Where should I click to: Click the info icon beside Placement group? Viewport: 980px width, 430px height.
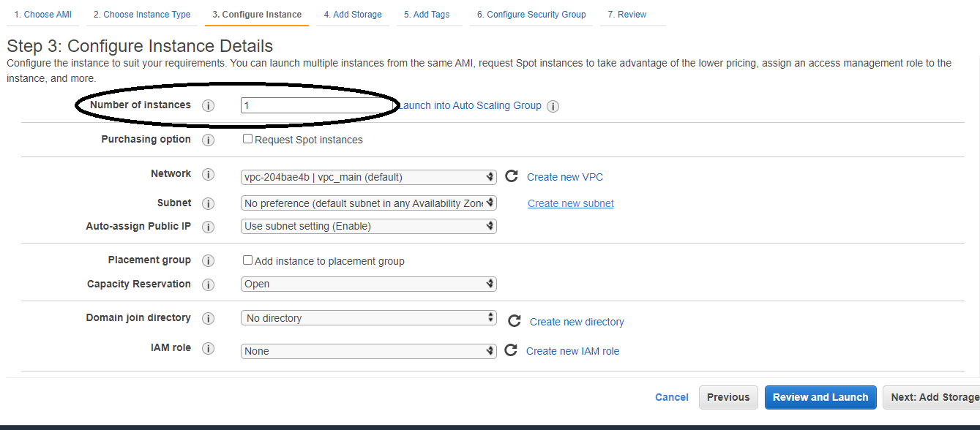208,260
